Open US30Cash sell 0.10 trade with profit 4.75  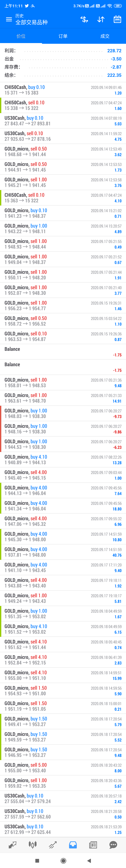(x=63, y=136)
